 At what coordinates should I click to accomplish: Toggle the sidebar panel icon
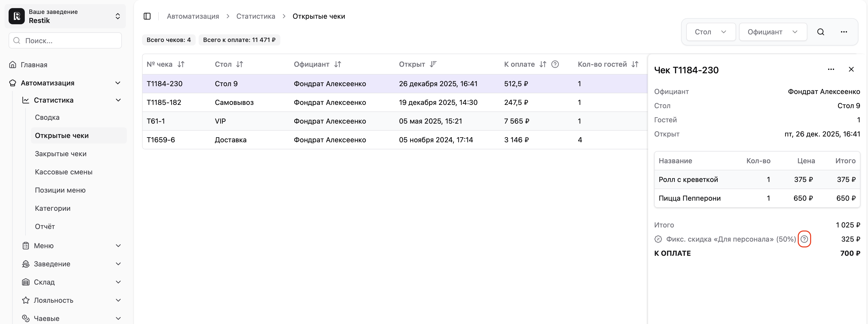(147, 16)
